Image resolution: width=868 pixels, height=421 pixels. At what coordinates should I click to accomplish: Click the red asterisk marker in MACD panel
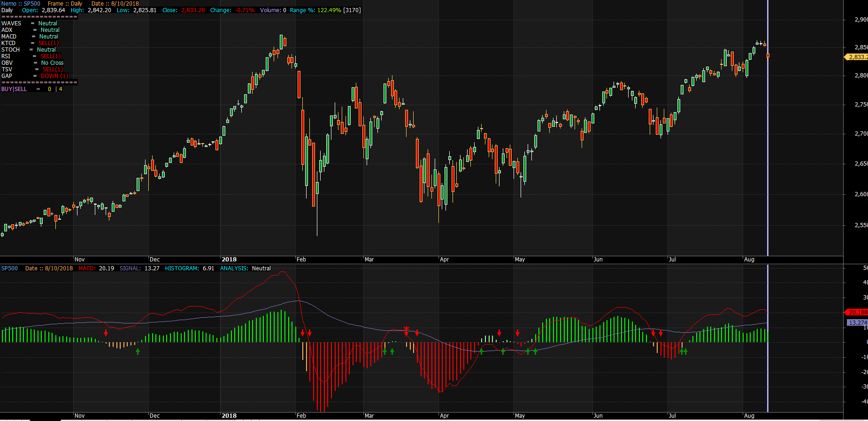407,329
